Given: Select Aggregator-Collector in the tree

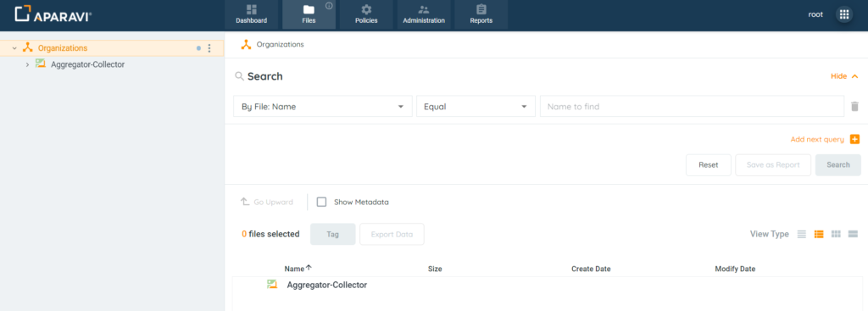Looking at the screenshot, I should pyautogui.click(x=87, y=64).
